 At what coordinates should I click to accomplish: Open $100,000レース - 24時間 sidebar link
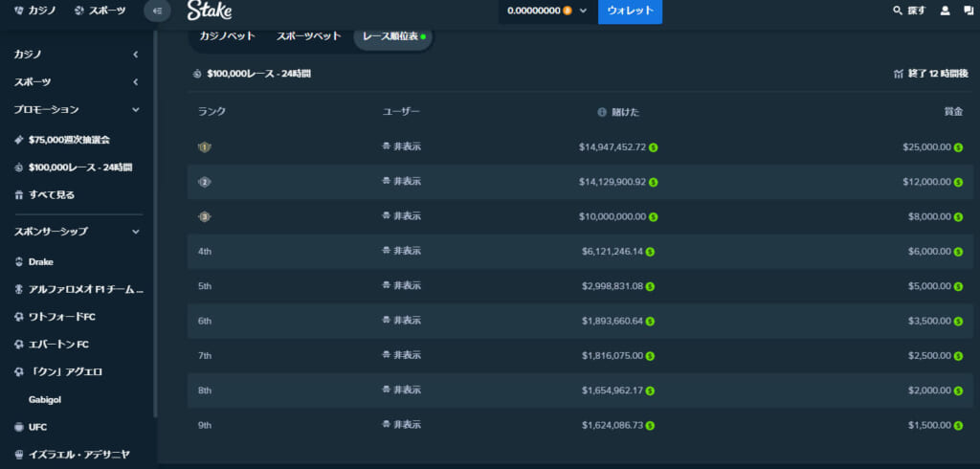[73, 167]
